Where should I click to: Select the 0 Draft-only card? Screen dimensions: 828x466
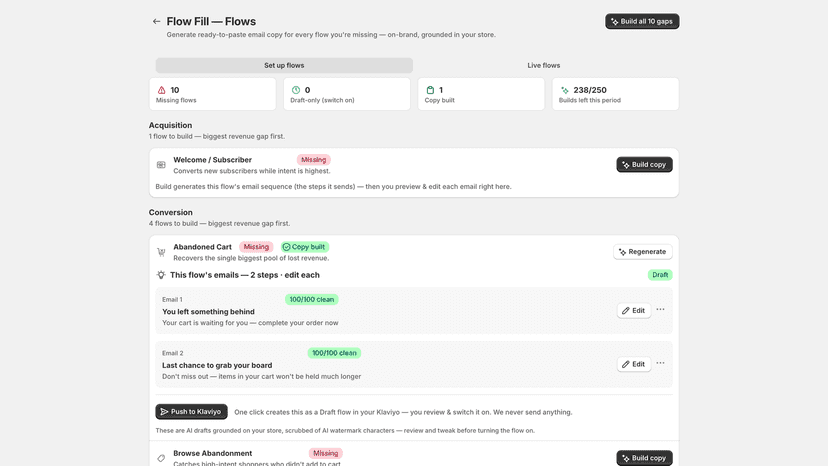point(346,94)
